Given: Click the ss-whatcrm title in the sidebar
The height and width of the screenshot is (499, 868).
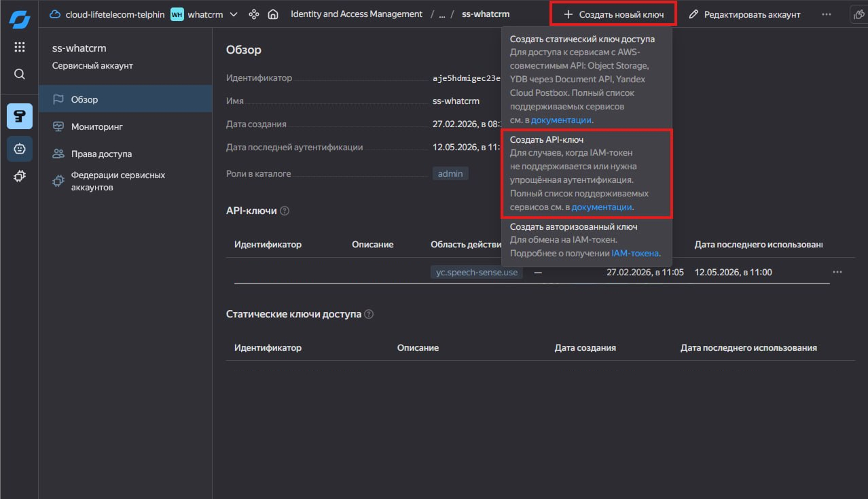Looking at the screenshot, I should tap(79, 48).
